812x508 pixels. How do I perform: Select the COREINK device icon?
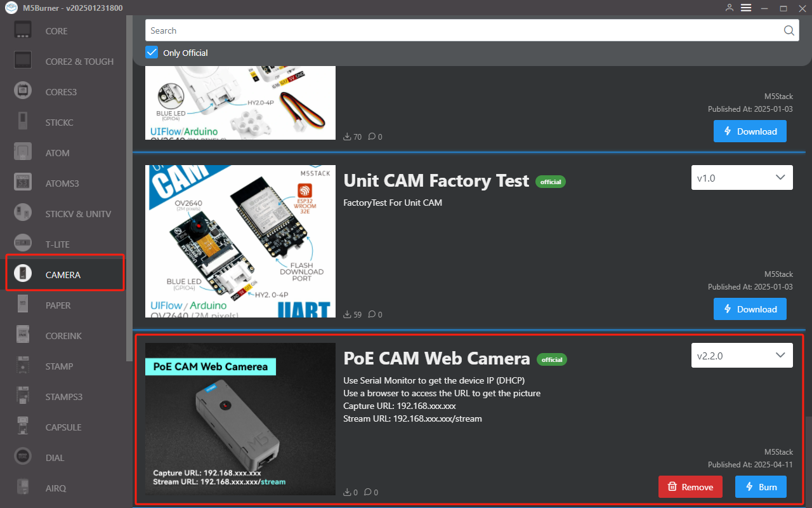[23, 335]
